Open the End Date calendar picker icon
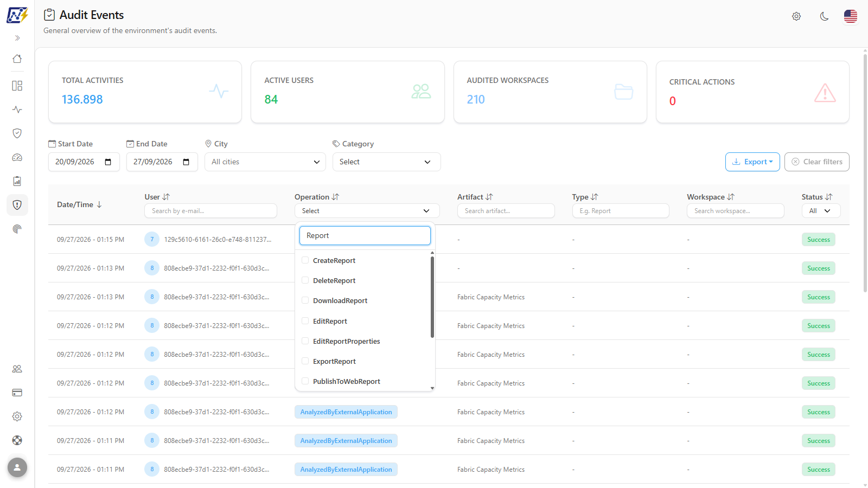The image size is (868, 488). [x=186, y=162]
